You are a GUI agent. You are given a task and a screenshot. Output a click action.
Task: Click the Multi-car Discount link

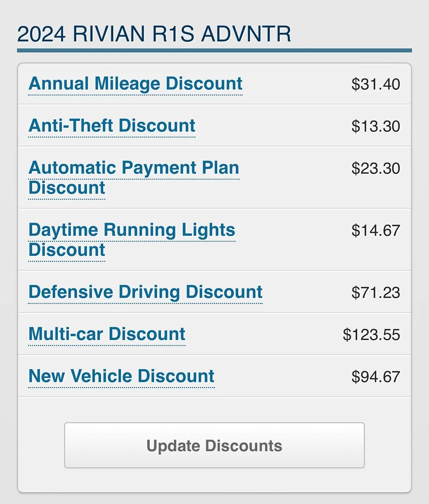pos(107,334)
